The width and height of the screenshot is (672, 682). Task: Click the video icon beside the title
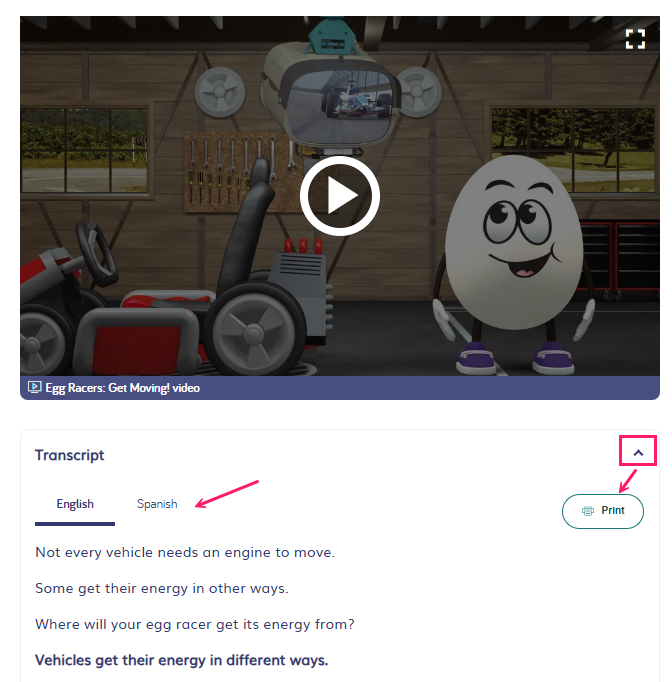click(34, 387)
